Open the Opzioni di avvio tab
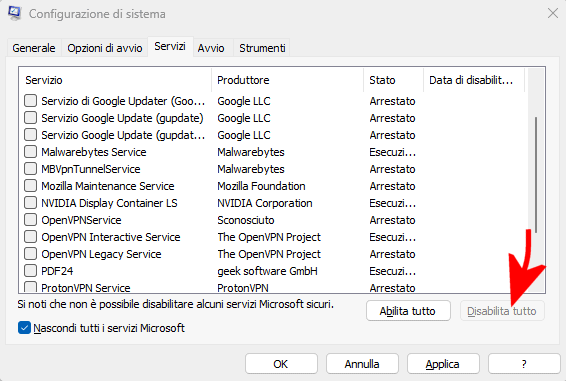Screen dimensions: 566x381 (x=105, y=48)
